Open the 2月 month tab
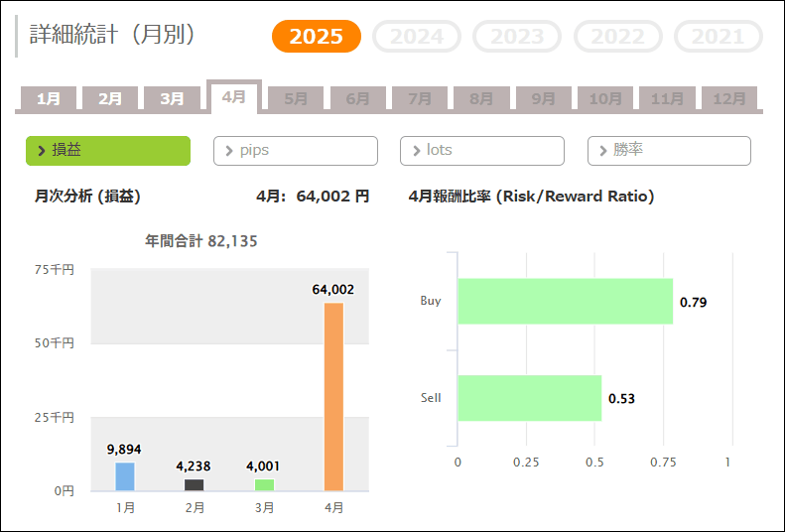785x532 pixels. click(x=110, y=98)
